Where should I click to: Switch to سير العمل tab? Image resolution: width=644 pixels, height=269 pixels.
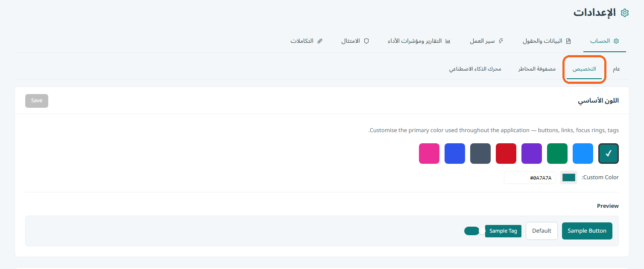click(486, 41)
